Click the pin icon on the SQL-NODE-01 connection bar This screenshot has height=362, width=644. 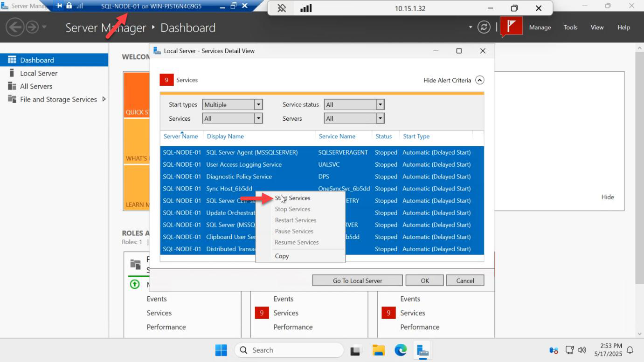point(60,6)
